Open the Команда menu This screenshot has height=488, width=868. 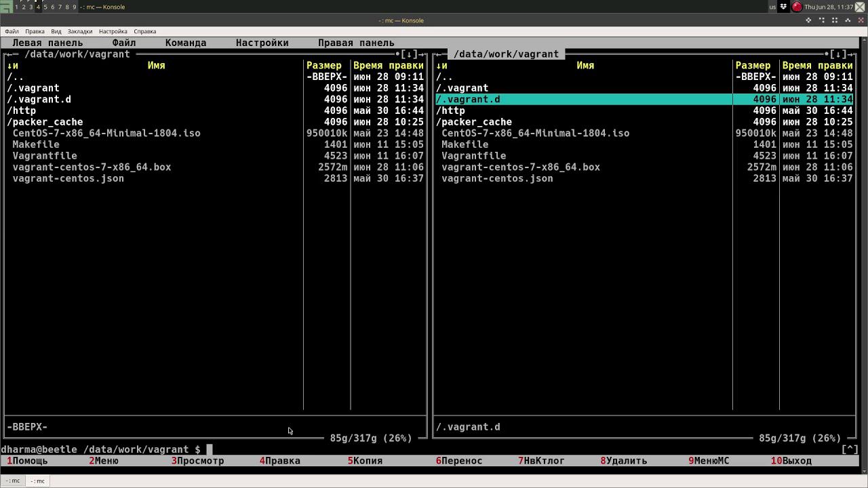click(186, 43)
